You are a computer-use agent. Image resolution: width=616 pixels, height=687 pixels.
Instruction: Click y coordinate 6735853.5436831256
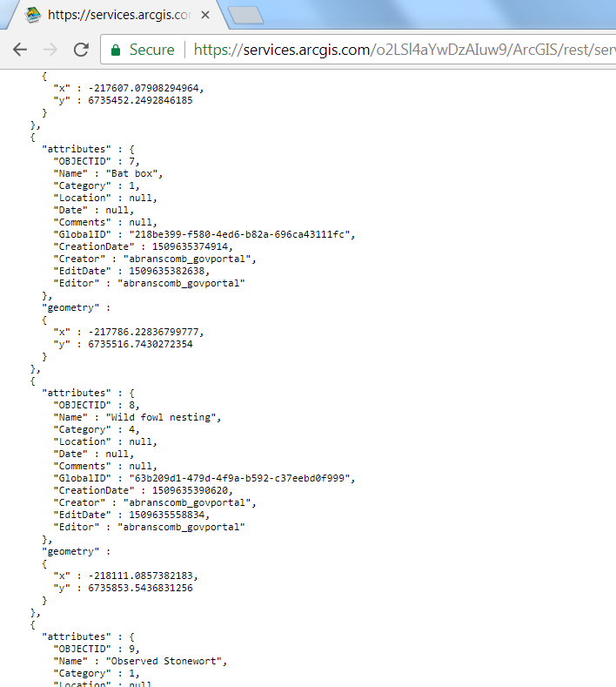coord(140,588)
